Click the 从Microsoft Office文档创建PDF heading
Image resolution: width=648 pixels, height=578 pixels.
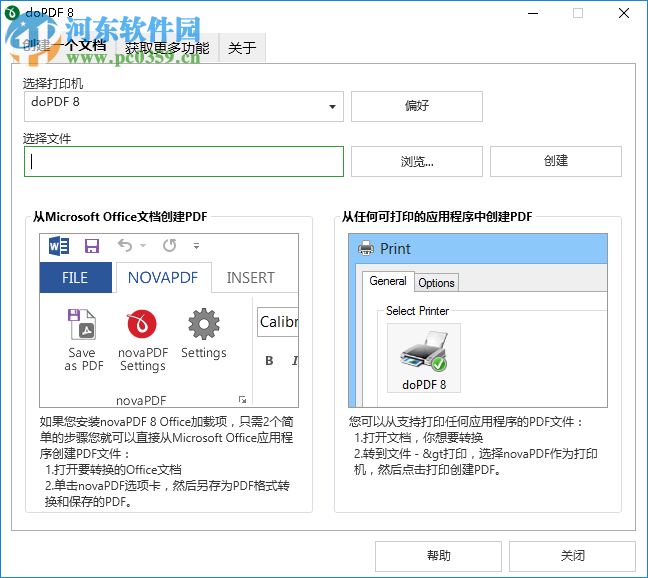pyautogui.click(x=120, y=216)
